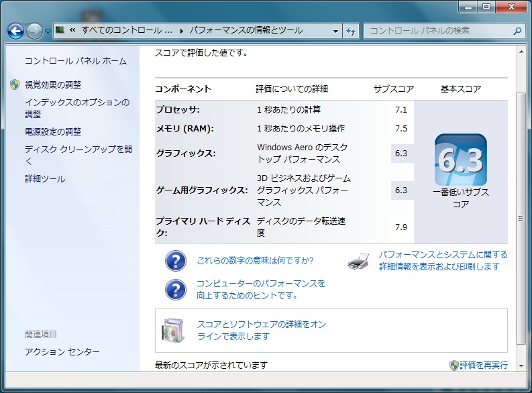Click the Back navigation arrow
The image size is (532, 393).
tap(15, 32)
